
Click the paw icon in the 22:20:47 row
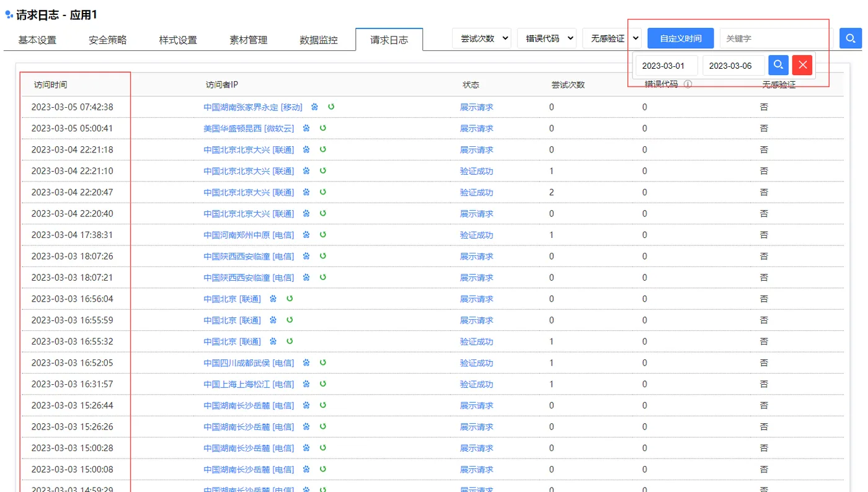(x=306, y=192)
